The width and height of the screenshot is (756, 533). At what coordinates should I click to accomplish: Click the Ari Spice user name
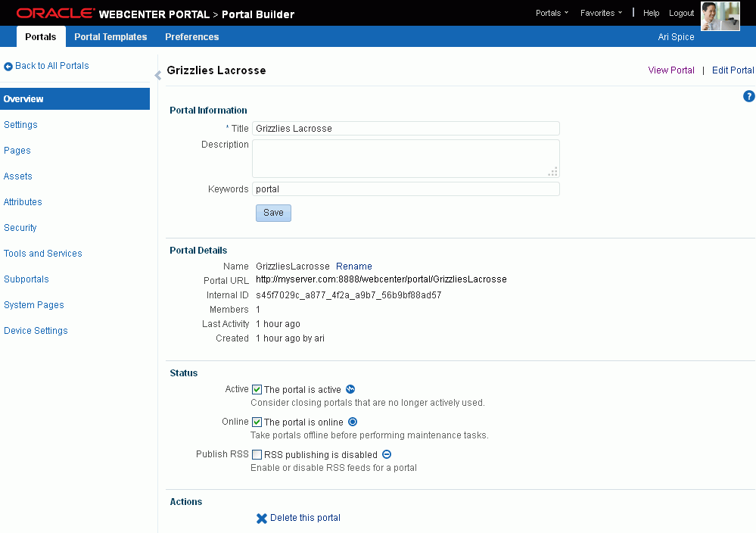pos(676,37)
